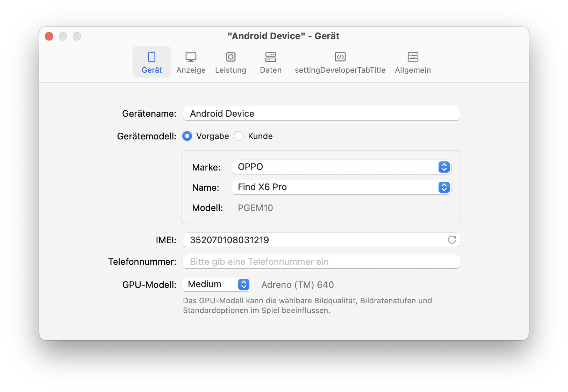Expand the Marke OPPO dropdown
The image size is (568, 392).
point(341,167)
